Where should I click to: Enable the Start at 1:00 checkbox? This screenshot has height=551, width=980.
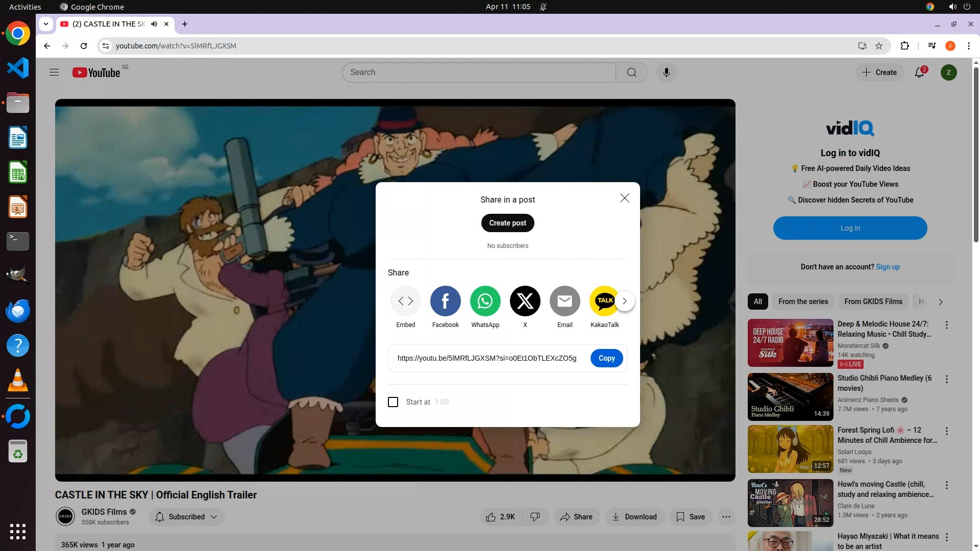(x=393, y=402)
